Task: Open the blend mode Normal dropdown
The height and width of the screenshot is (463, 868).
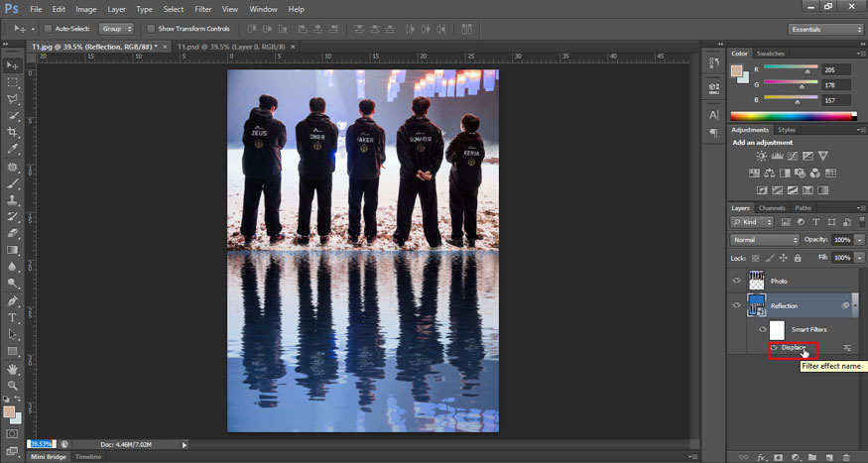Action: point(765,240)
